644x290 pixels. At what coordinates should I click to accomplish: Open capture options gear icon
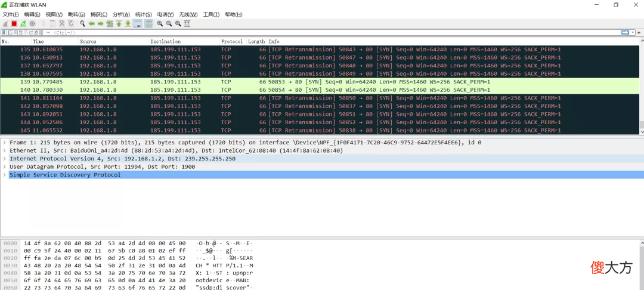(32, 24)
